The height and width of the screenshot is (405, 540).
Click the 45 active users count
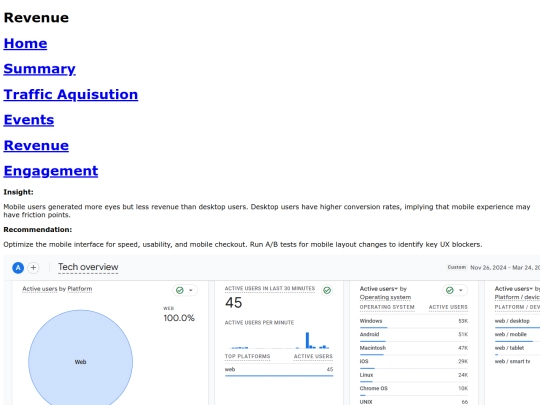[x=234, y=303]
